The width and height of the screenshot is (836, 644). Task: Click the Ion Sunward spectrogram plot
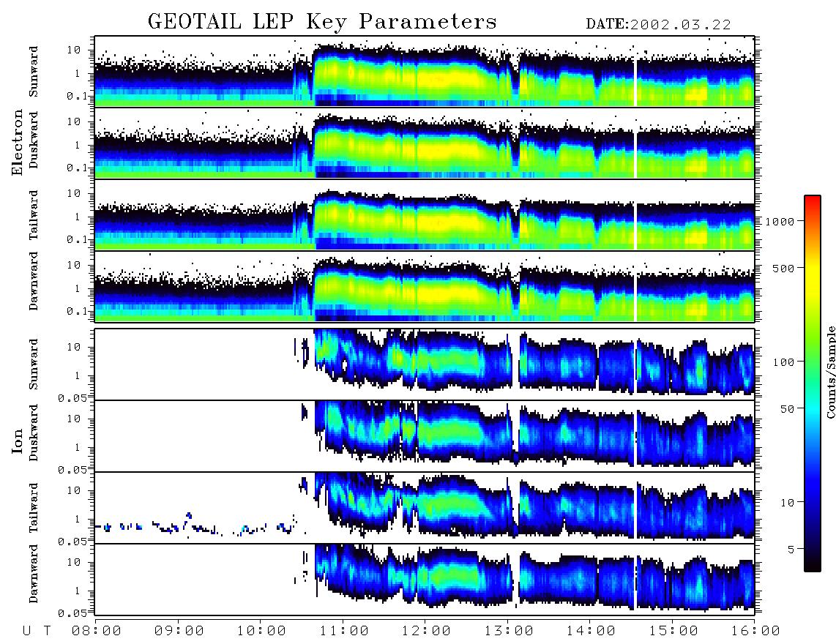425,364
